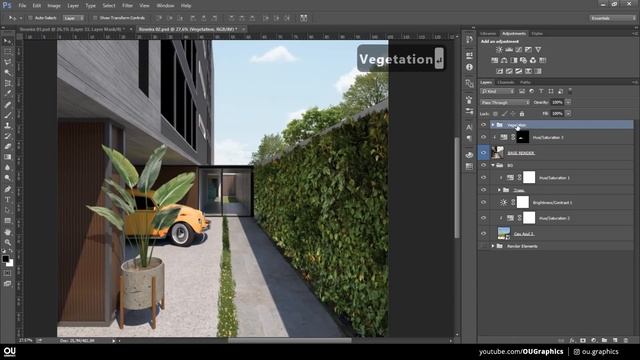640x360 pixels.
Task: Show the Render Elements group
Action: point(483,246)
